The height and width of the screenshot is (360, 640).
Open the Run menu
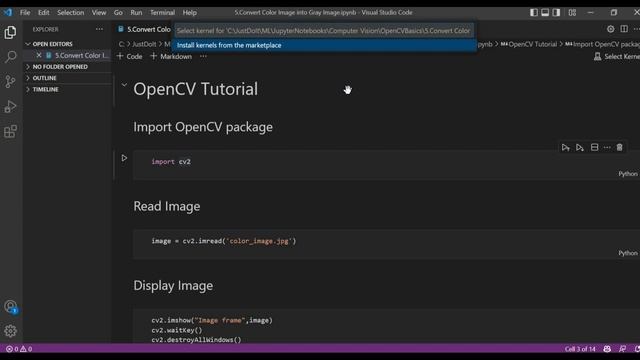136,13
